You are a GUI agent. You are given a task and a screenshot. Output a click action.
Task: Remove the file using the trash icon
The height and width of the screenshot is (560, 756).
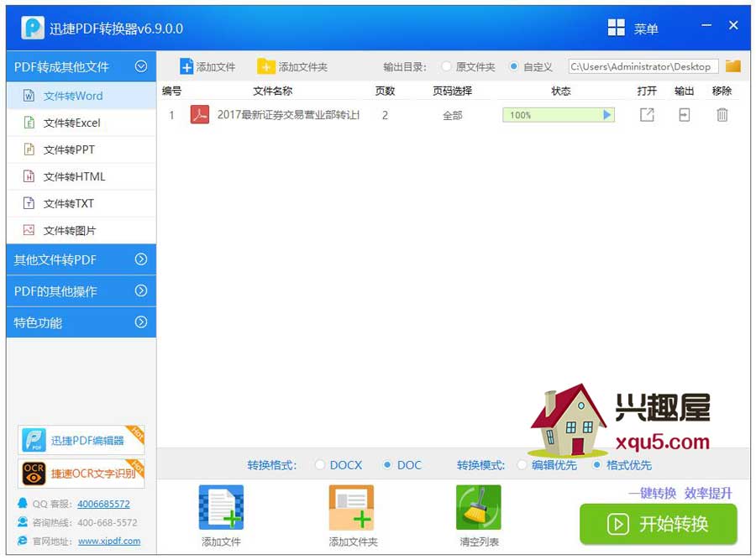click(x=722, y=115)
